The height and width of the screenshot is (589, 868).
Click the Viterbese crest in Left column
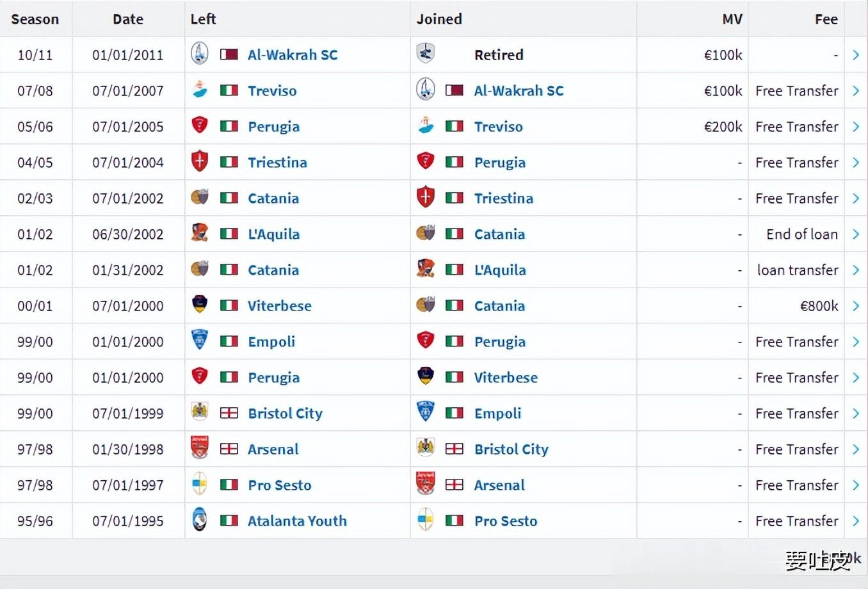pos(200,305)
